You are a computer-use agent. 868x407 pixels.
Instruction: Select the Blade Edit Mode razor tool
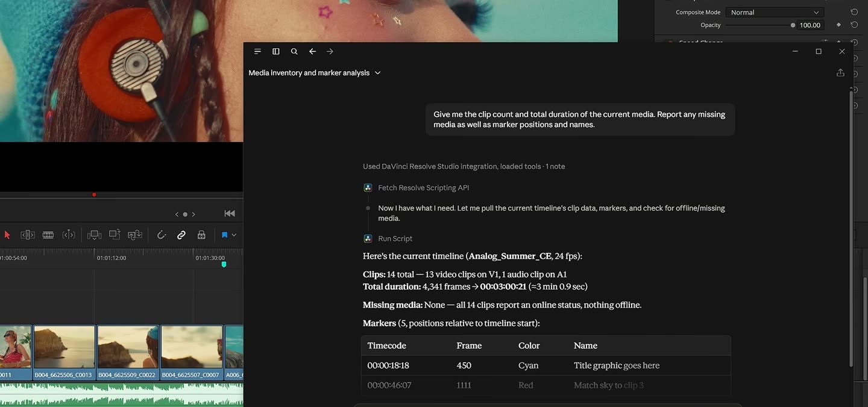pyautogui.click(x=48, y=235)
